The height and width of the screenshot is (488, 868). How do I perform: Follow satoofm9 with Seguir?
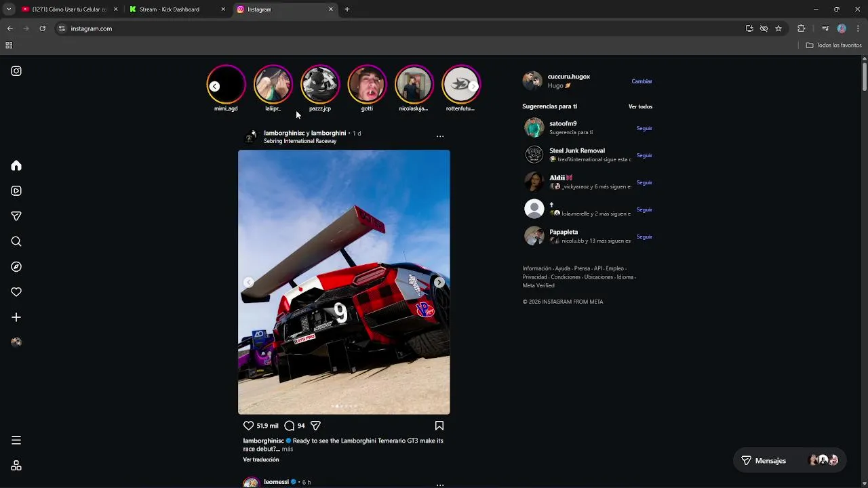pos(644,128)
